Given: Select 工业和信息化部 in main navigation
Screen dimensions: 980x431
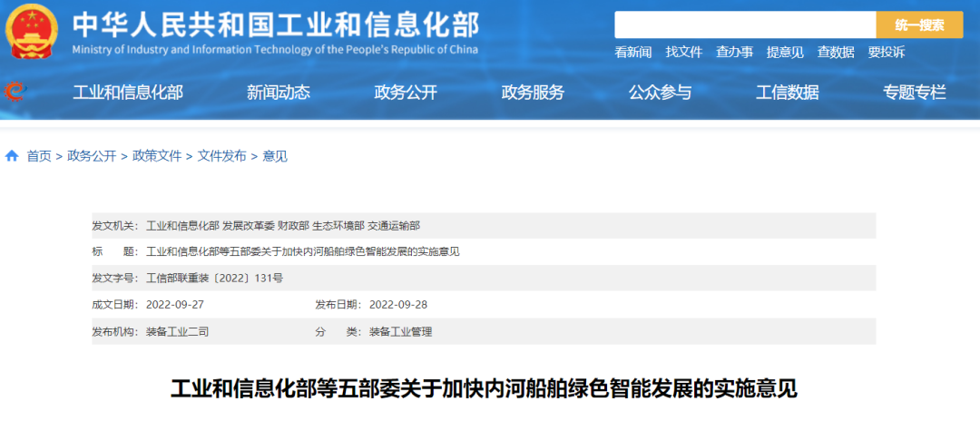Looking at the screenshot, I should (128, 93).
